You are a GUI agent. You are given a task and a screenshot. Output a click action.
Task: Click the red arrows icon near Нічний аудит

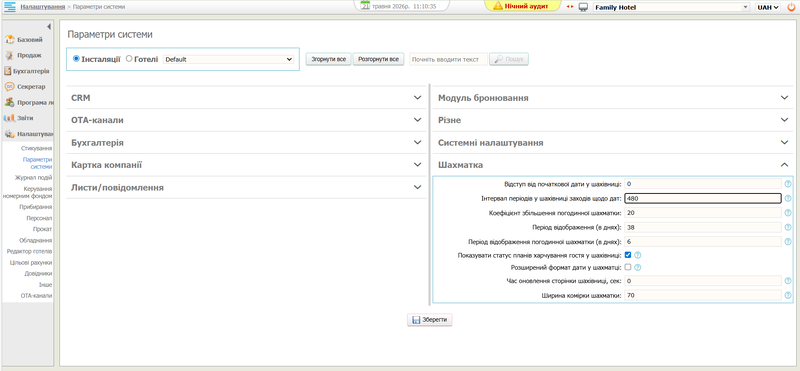point(570,7)
